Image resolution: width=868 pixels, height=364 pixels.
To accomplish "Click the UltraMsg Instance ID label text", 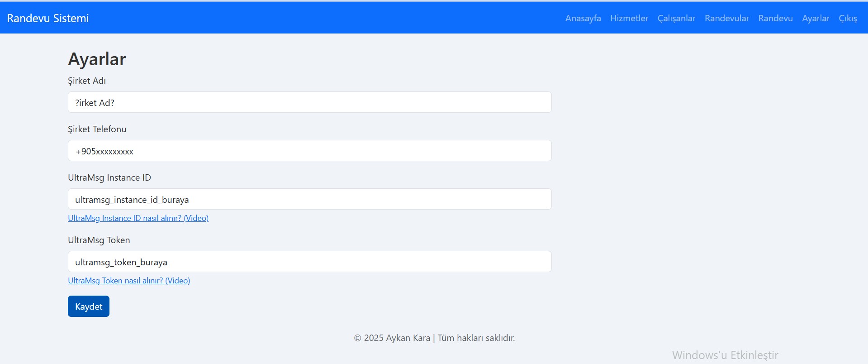I will 109,177.
